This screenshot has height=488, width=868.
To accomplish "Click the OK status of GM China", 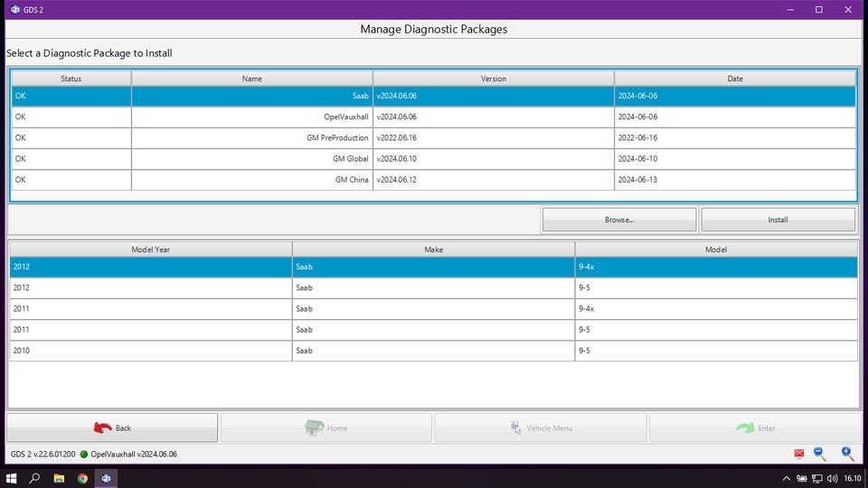I will [x=71, y=180].
